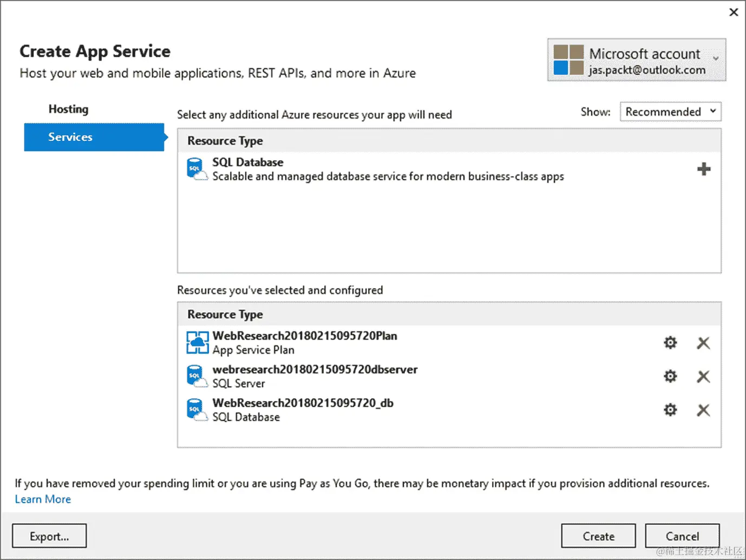Click the SQL icon of WebResearch20180215095720_db
Viewport: 746px width, 560px height.
tap(197, 409)
